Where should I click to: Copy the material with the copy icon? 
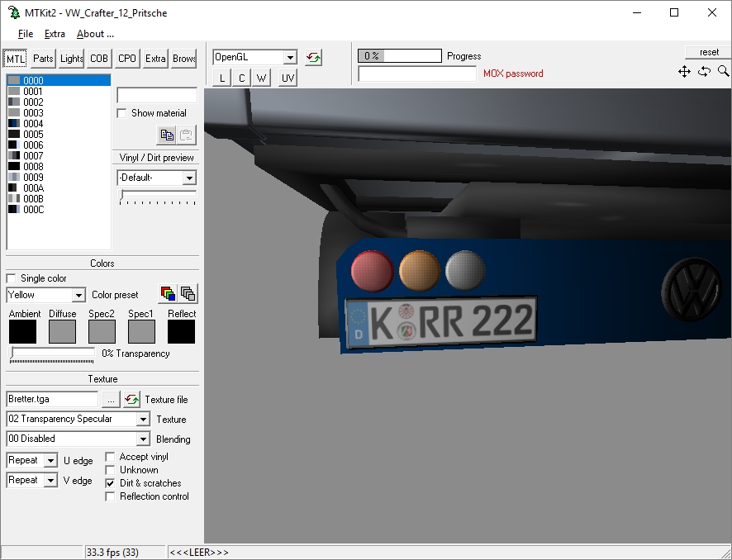(x=167, y=135)
